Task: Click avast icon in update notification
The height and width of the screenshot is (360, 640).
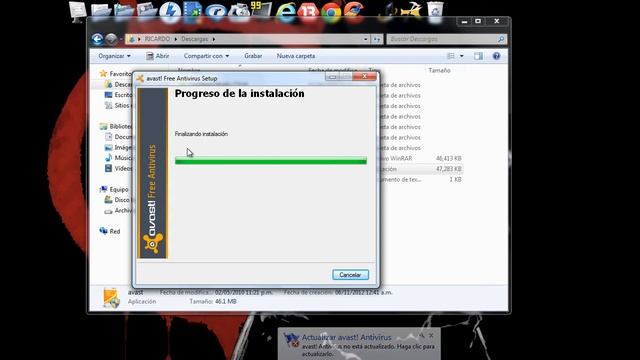Action: [291, 340]
